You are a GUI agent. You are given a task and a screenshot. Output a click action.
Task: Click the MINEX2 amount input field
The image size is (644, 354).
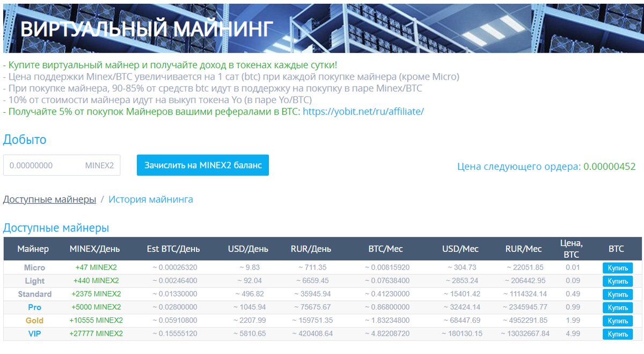pos(62,165)
